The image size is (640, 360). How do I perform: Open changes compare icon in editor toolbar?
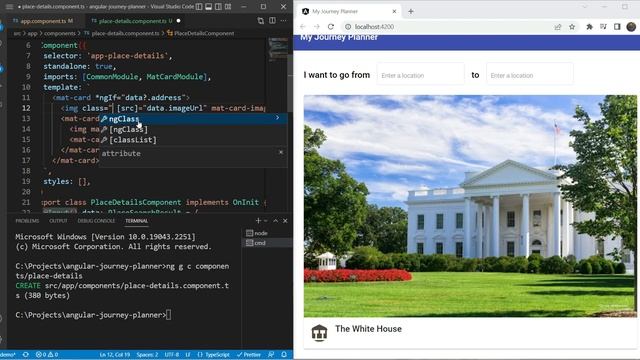tap(260, 21)
